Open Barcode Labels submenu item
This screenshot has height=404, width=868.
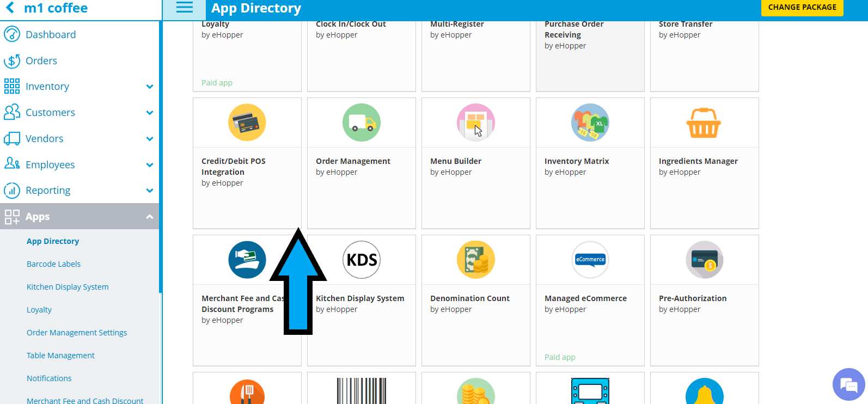pyautogui.click(x=53, y=264)
